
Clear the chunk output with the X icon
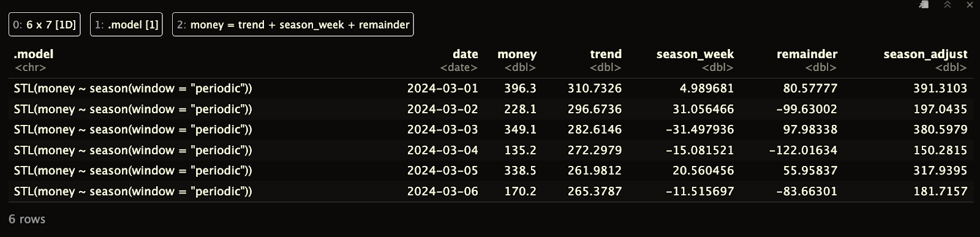[x=970, y=4]
